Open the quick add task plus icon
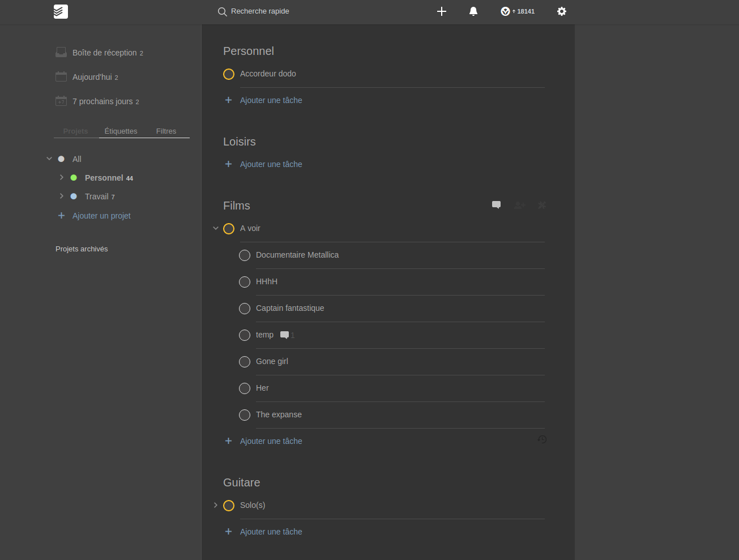739x560 pixels. (441, 11)
